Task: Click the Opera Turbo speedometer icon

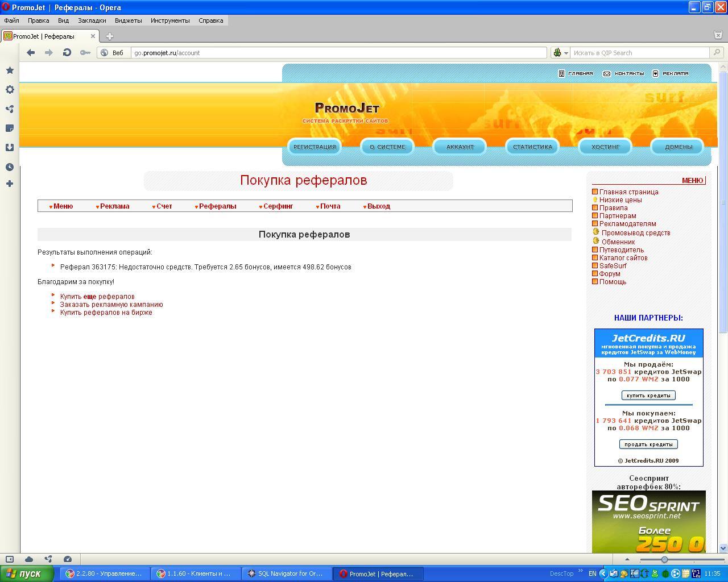Action: click(x=68, y=559)
